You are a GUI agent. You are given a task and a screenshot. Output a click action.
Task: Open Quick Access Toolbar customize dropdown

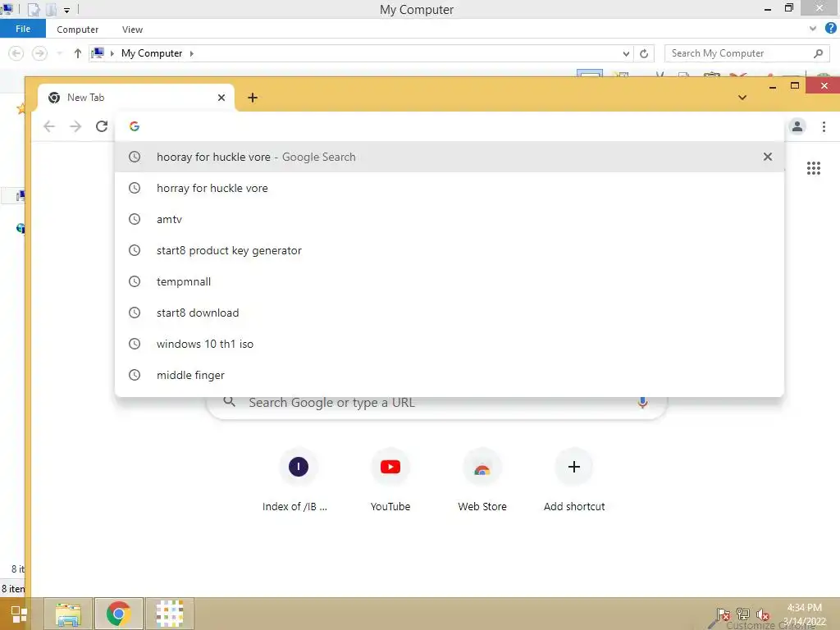[67, 10]
